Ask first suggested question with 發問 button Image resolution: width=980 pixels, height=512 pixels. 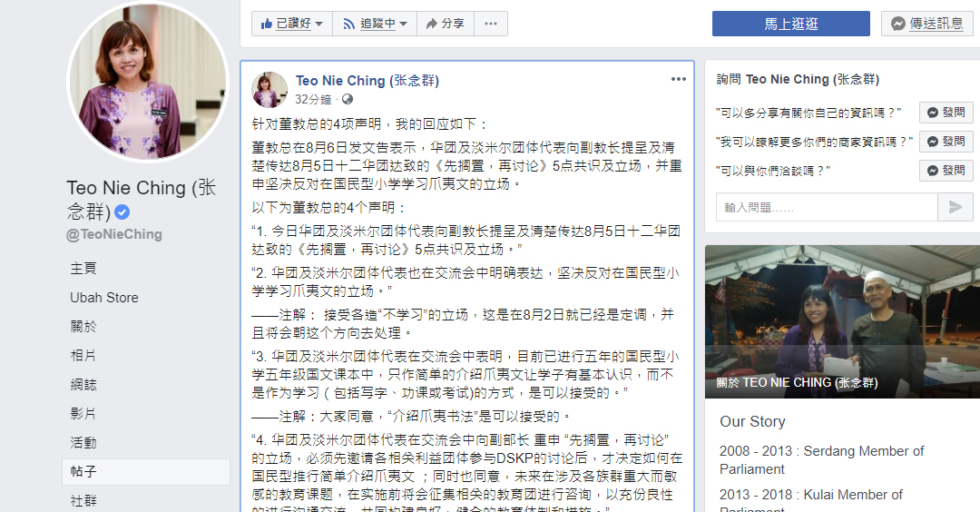tap(946, 113)
